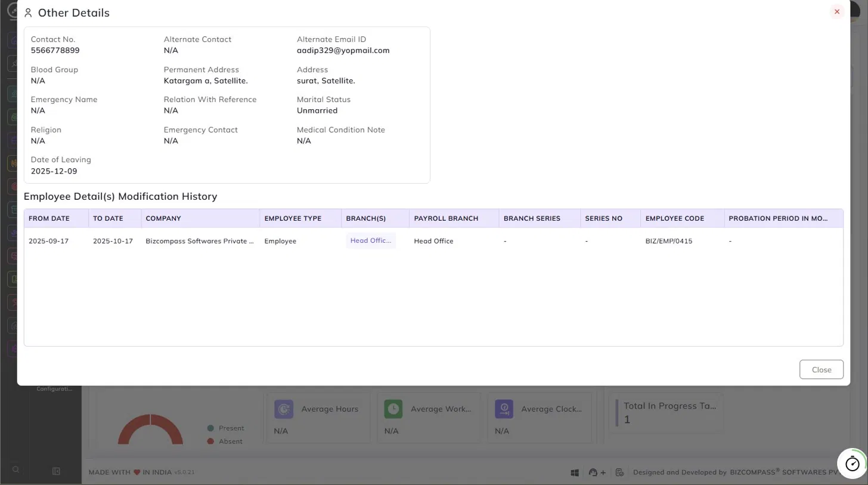Click the Average Clock card icon

pyautogui.click(x=504, y=409)
